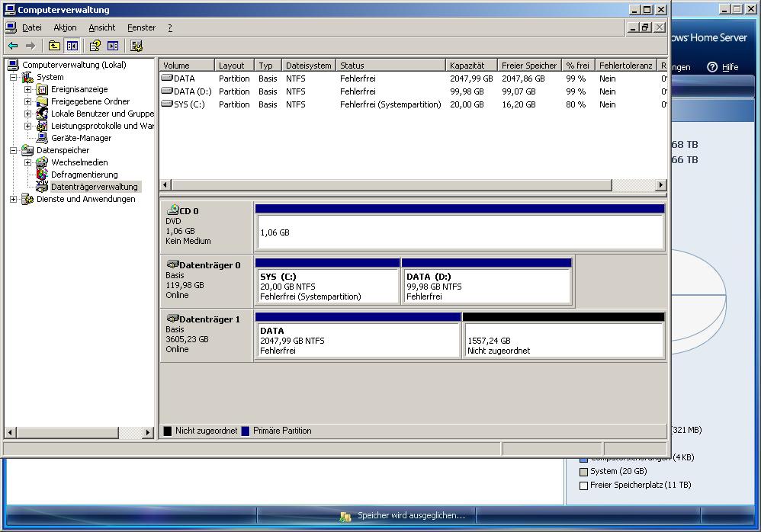Expand Dienste und Anwendungen node
Viewport: 761px width, 532px height.
click(x=13, y=199)
